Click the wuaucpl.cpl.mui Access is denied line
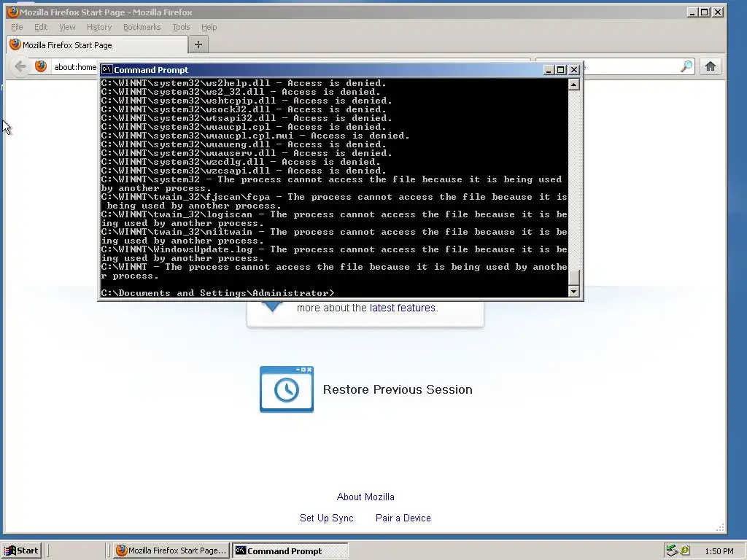Viewport: 747px width, 560px height. pos(255,135)
